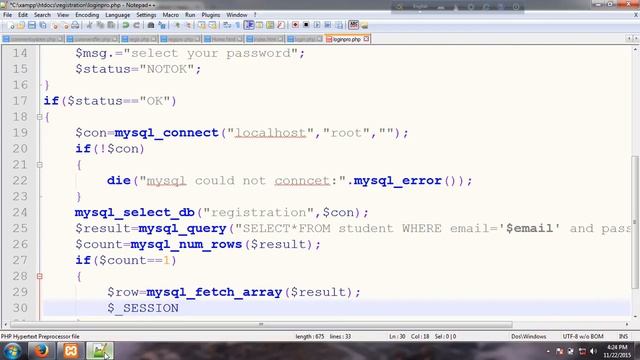Open the Plugins menu
Viewport: 640px width, 360px height.
[211, 15]
